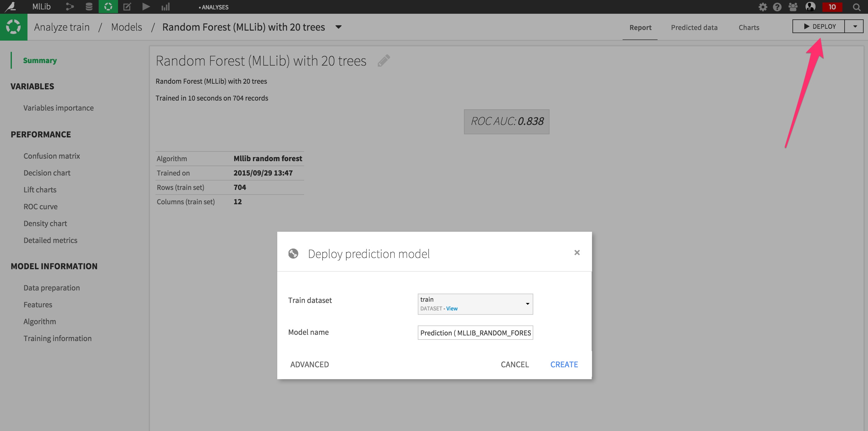Open the Administration gear icon
This screenshot has width=868, height=431.
tap(763, 7)
